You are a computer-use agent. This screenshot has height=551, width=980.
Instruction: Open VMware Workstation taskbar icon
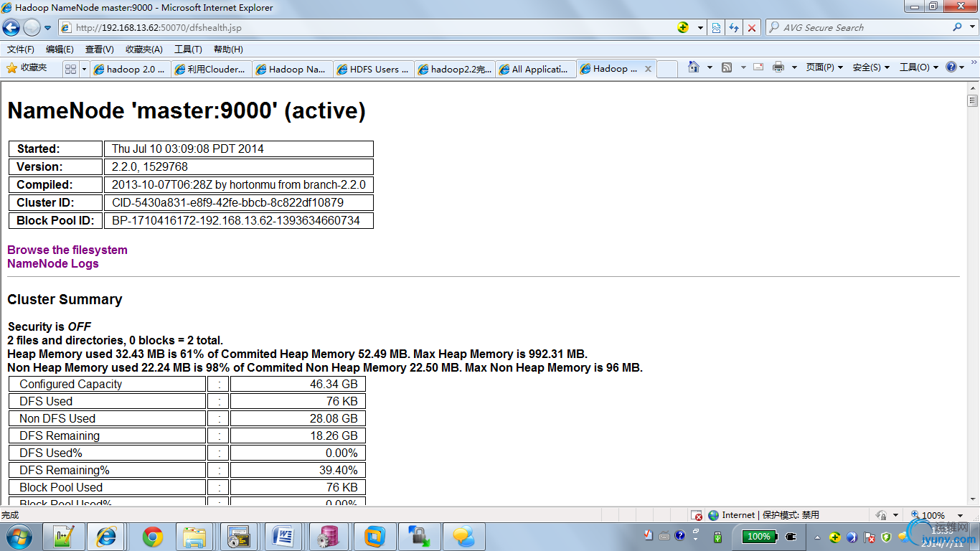[374, 537]
